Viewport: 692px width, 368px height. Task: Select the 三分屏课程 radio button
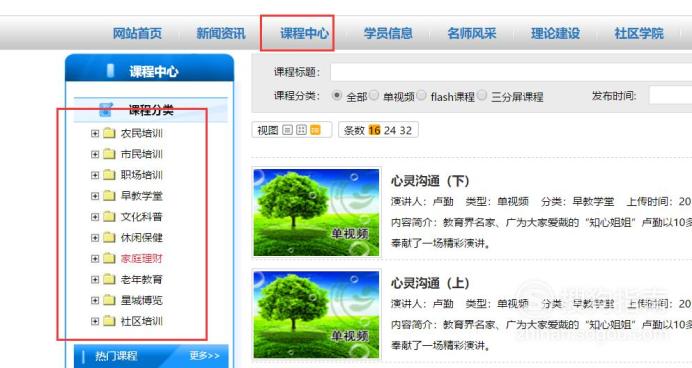(482, 95)
